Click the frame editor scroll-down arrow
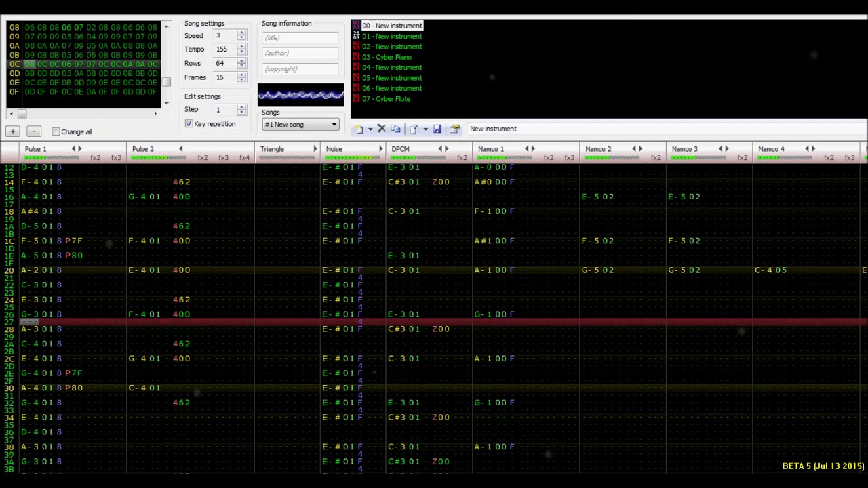Image resolution: width=868 pixels, height=488 pixels. tap(166, 104)
